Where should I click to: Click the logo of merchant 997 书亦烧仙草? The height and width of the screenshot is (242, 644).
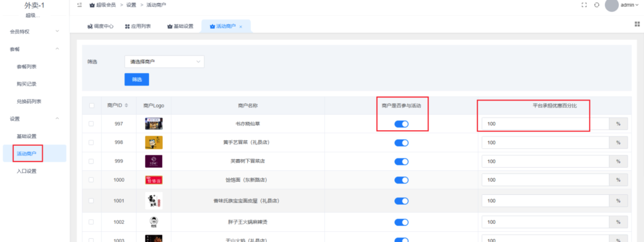tap(153, 123)
